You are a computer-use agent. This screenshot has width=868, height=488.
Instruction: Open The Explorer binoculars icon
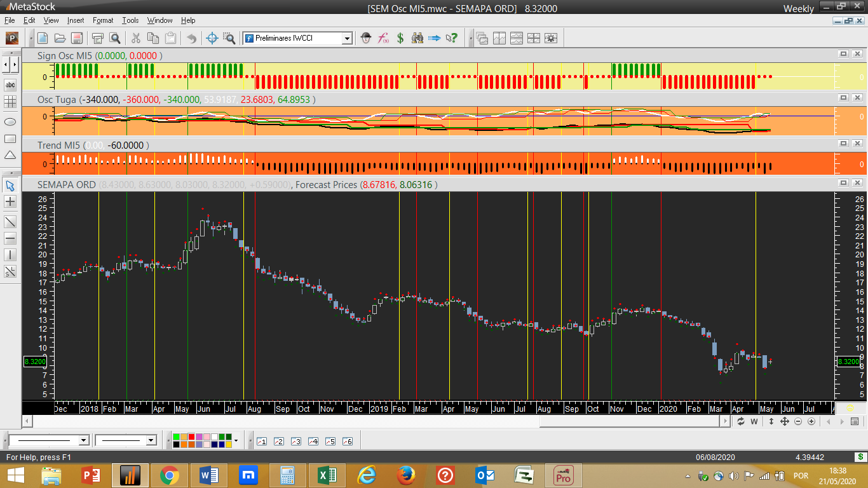(x=417, y=38)
